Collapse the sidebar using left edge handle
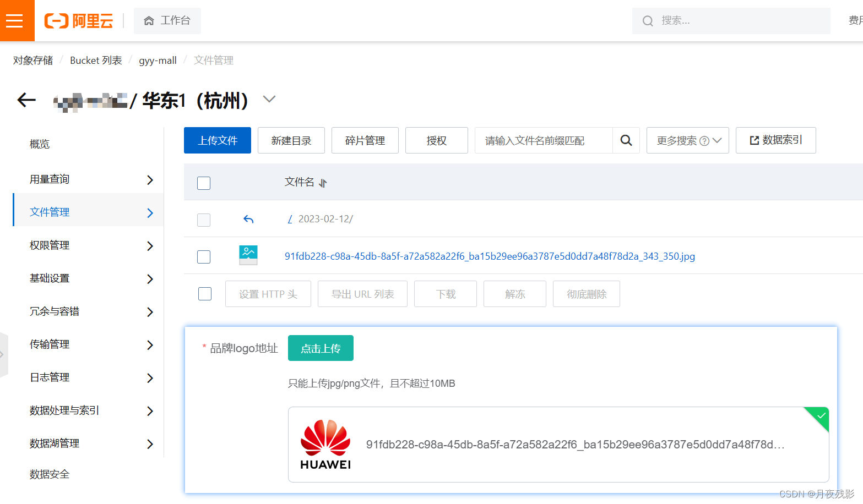The height and width of the screenshot is (504, 863). pyautogui.click(x=3, y=355)
